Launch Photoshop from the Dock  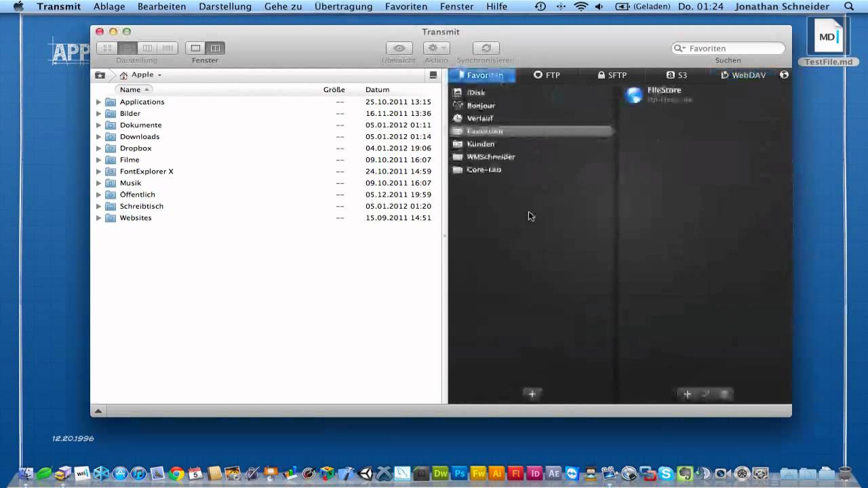[x=460, y=473]
